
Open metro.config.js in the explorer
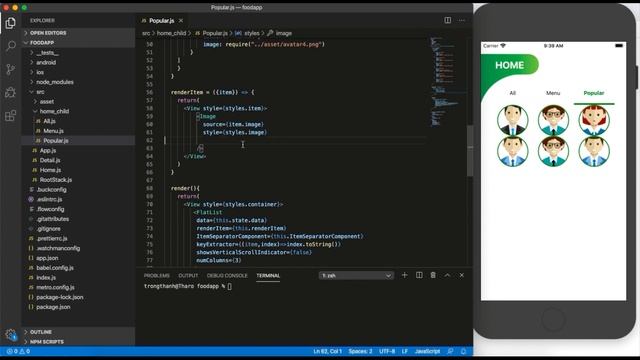78,287
